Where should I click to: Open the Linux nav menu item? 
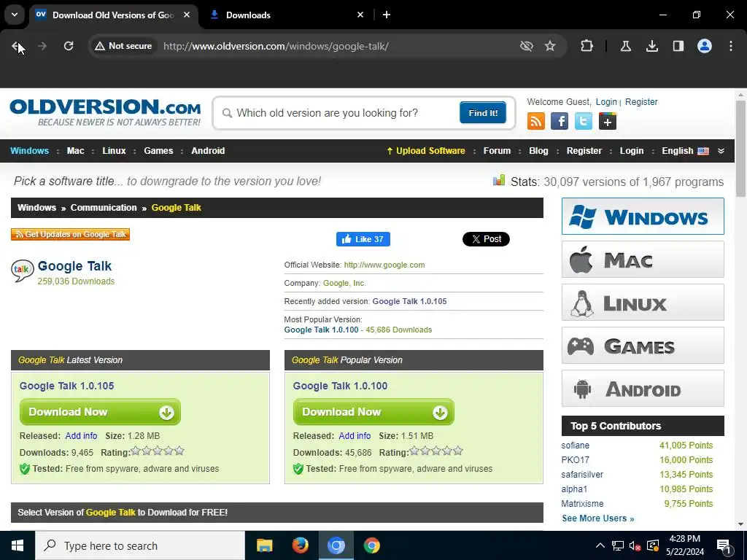click(114, 151)
